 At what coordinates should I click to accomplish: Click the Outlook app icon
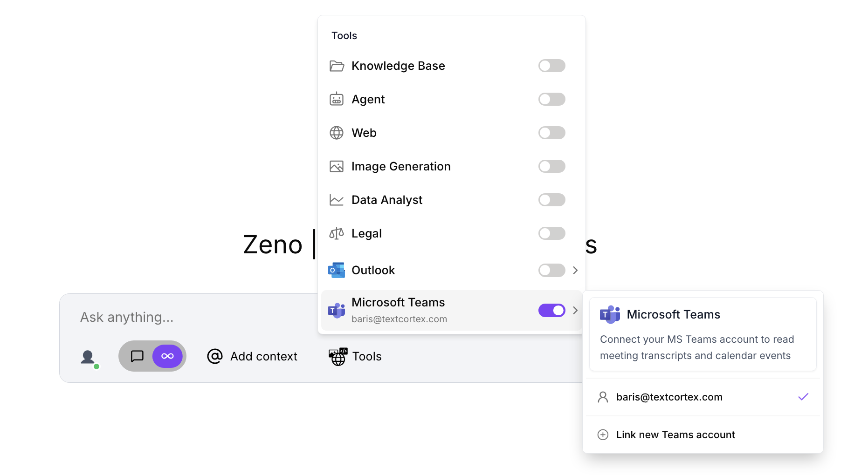point(337,270)
